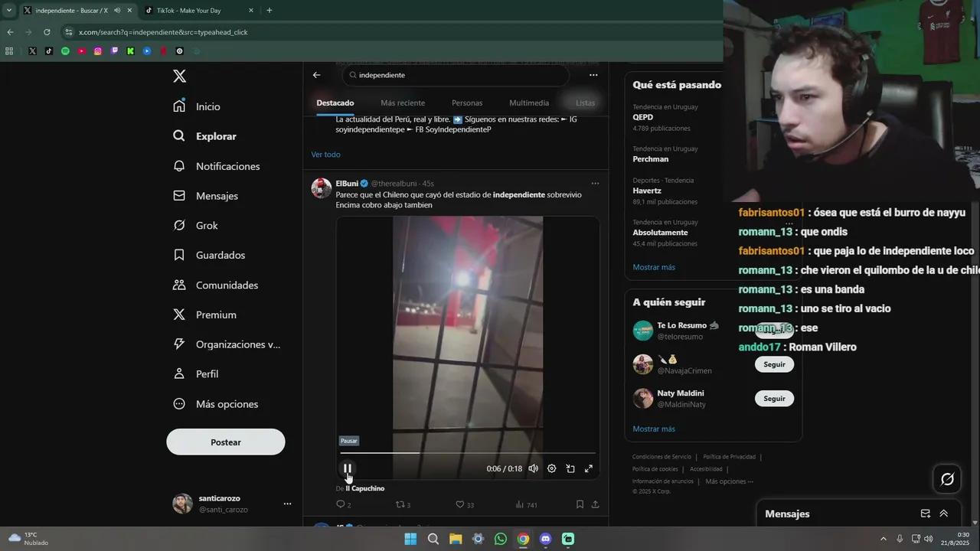The image size is (980, 551).
Task: Open Discord from the taskbar
Action: click(545, 539)
